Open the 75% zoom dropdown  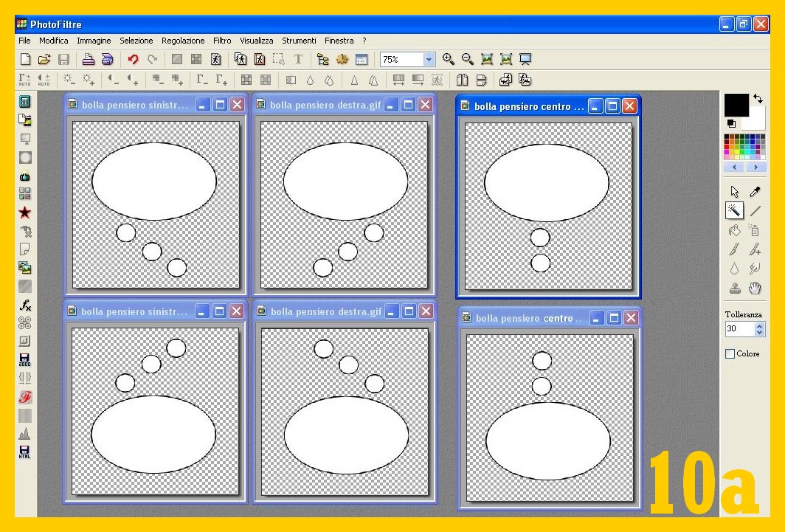[x=429, y=60]
